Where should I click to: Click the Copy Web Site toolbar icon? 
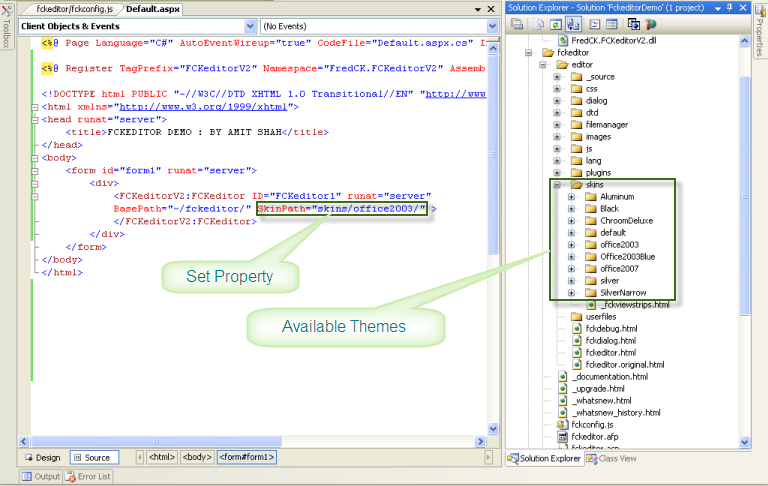point(633,24)
